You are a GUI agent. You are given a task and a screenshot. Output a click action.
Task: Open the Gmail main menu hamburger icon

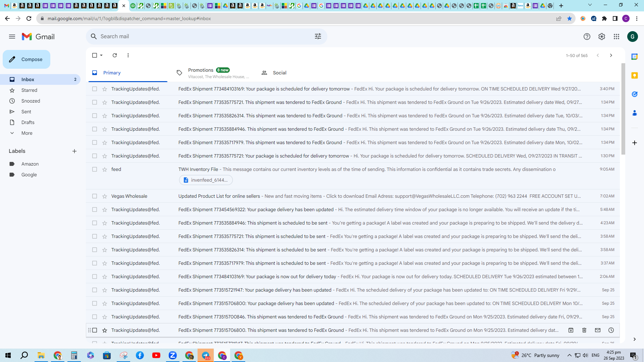(12, 37)
